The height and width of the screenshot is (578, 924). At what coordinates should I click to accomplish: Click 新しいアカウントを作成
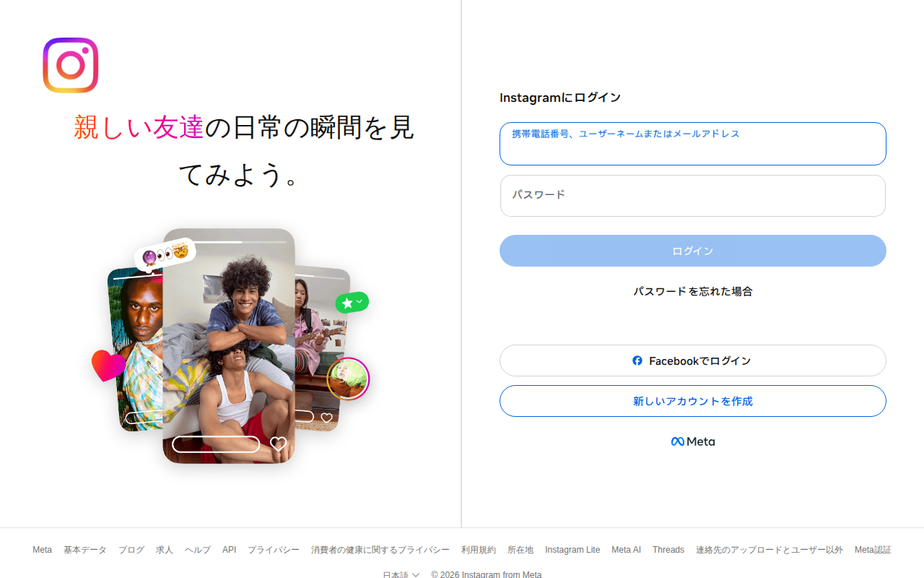[x=692, y=401]
